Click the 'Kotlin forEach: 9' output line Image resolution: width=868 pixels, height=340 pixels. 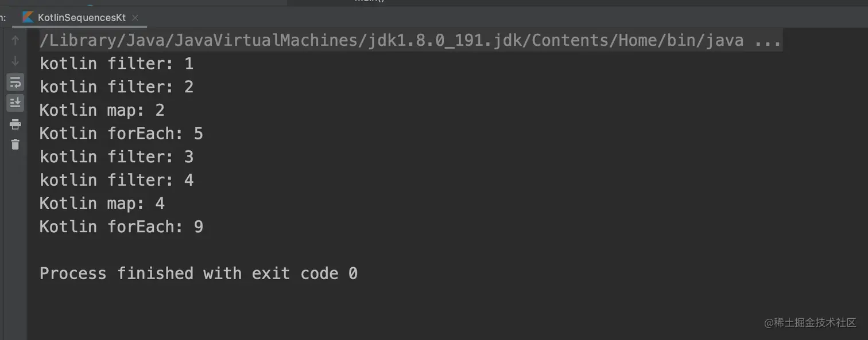[121, 227]
